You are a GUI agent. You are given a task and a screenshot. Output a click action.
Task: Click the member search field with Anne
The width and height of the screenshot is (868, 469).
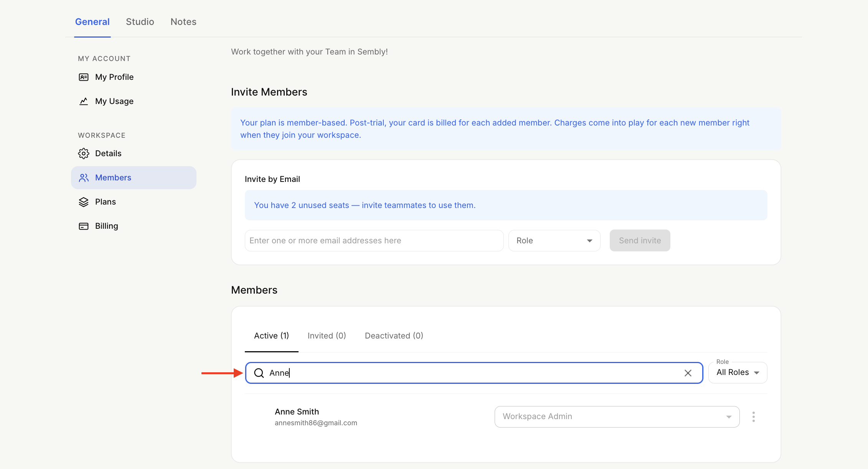474,373
